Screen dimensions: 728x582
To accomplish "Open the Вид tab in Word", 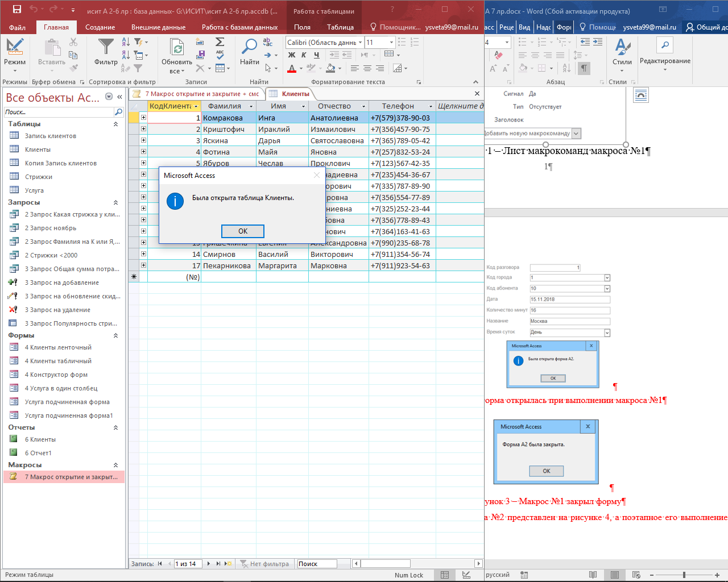I will point(524,27).
